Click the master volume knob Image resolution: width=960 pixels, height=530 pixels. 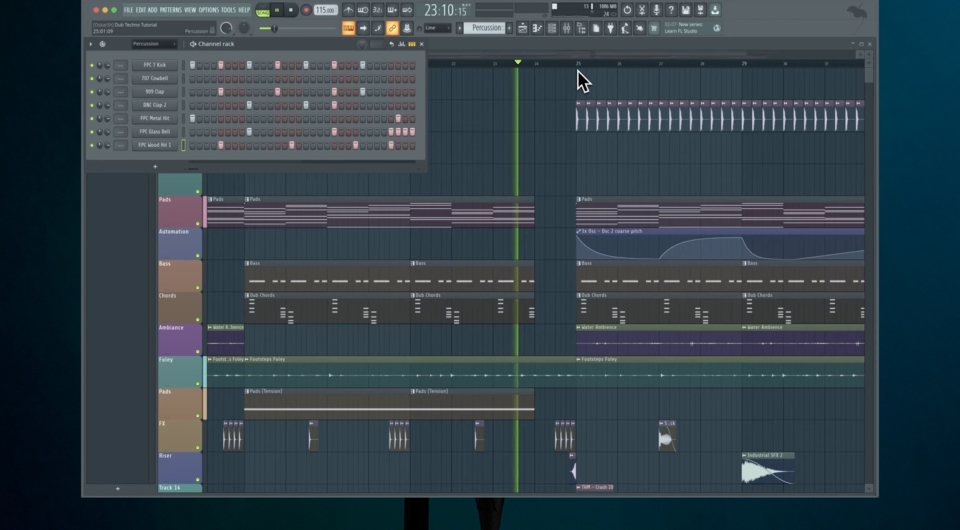click(226, 28)
